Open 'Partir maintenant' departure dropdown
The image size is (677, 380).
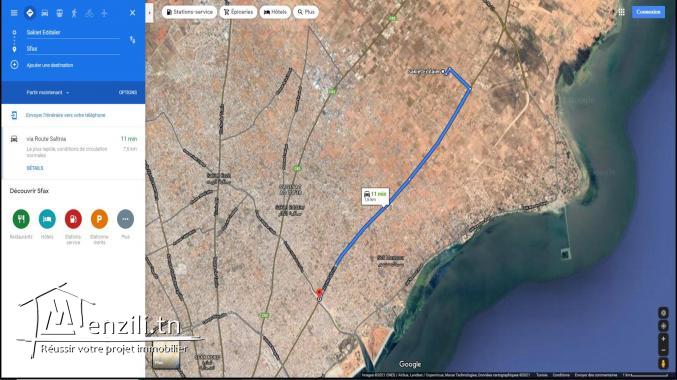[47, 92]
